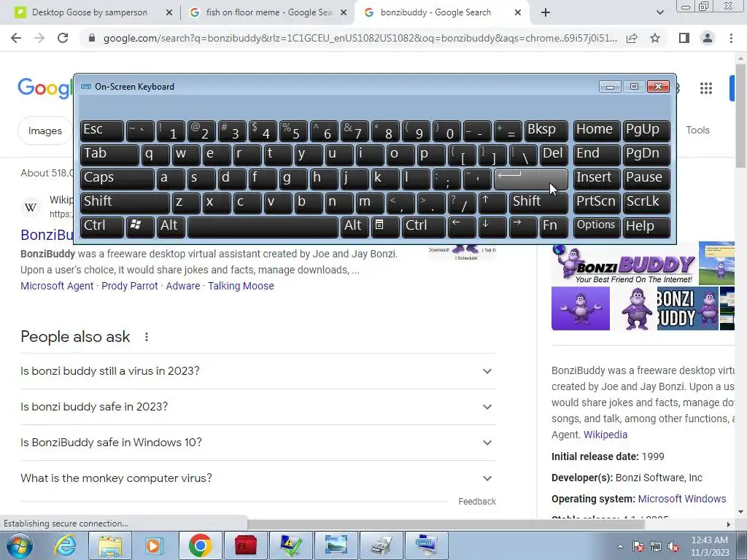Click Feedback below People also ask

(x=477, y=502)
